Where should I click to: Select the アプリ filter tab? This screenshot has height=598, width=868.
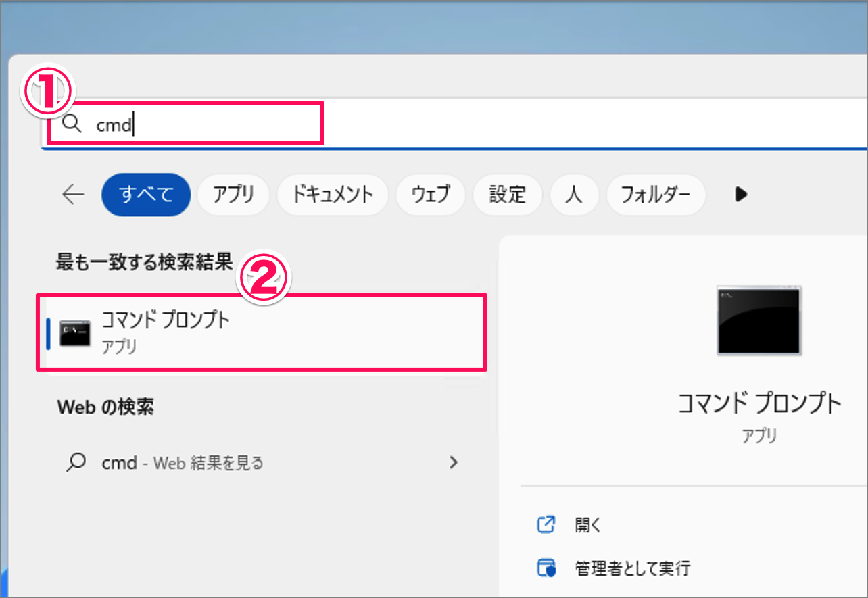pos(233,195)
